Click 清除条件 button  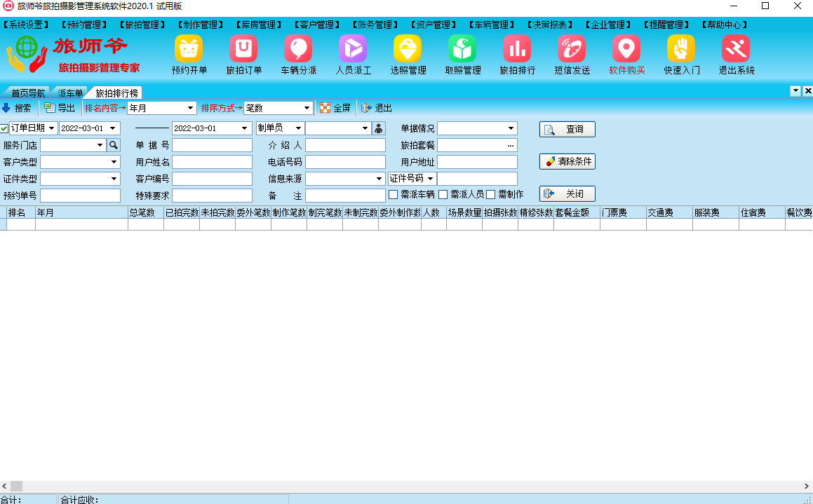pyautogui.click(x=567, y=162)
